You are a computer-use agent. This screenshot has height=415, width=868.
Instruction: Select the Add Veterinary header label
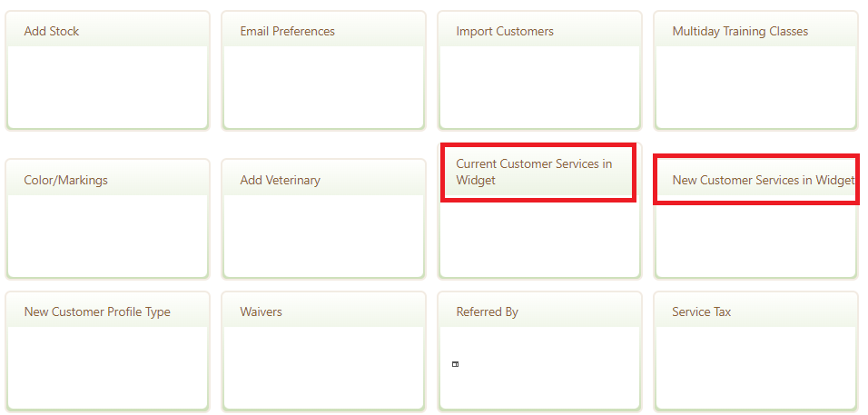pos(281,181)
